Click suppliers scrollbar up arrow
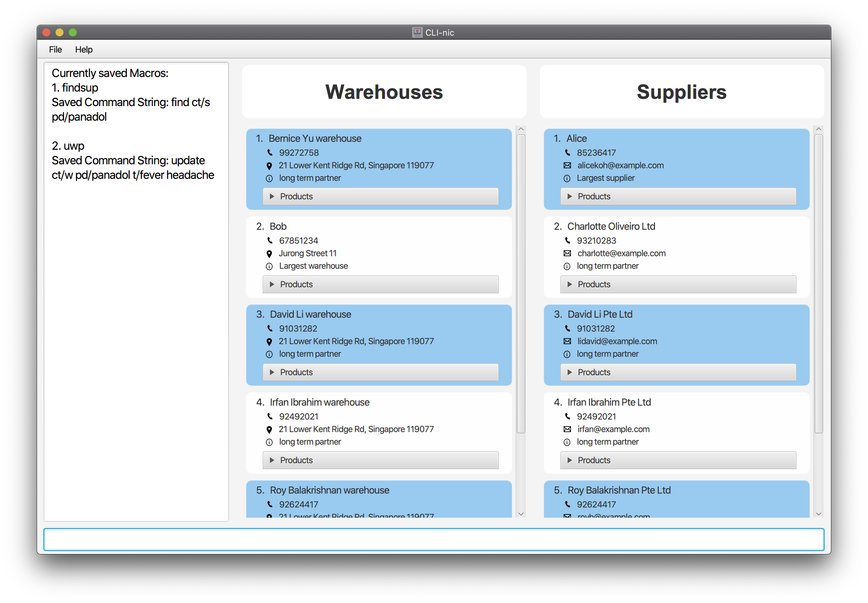 (x=818, y=129)
